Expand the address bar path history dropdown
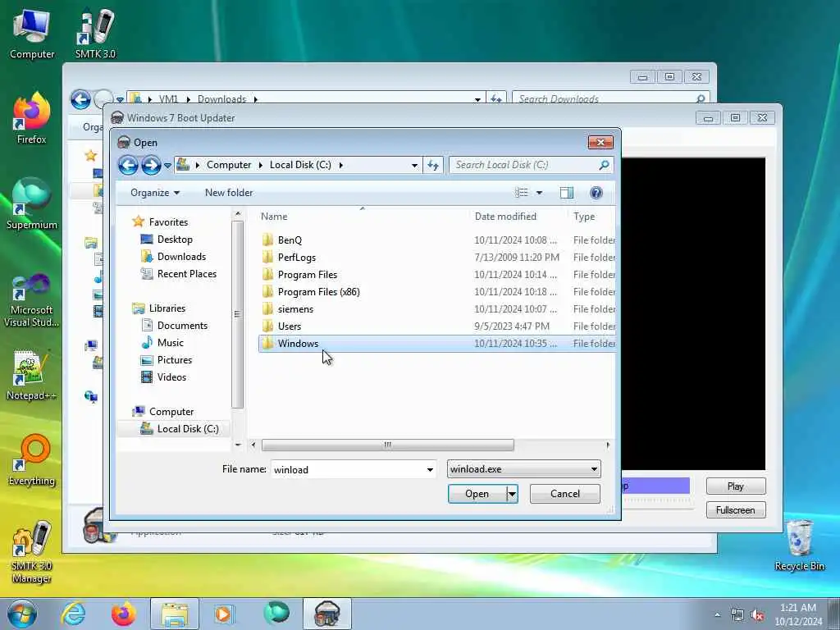Screen dimensions: 840x630 pos(414,166)
